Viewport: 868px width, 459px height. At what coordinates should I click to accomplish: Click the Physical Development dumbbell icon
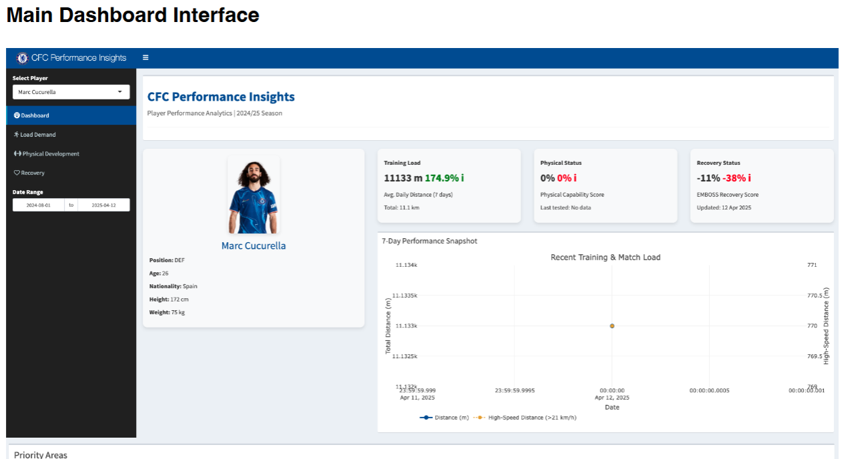(x=17, y=153)
